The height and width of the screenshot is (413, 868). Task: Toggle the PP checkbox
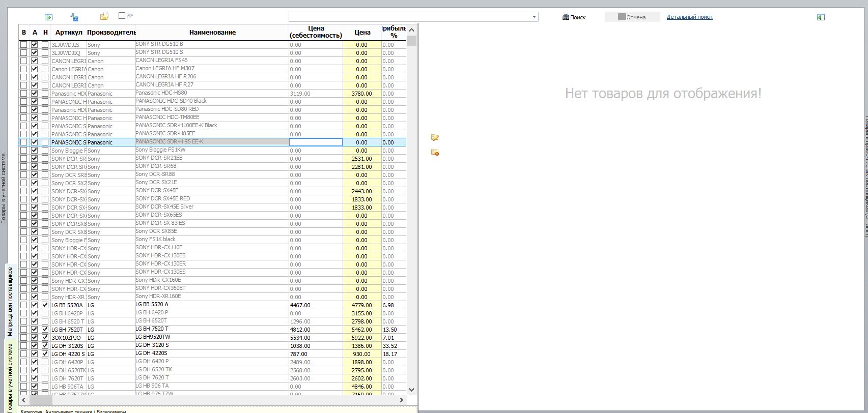[x=122, y=16]
